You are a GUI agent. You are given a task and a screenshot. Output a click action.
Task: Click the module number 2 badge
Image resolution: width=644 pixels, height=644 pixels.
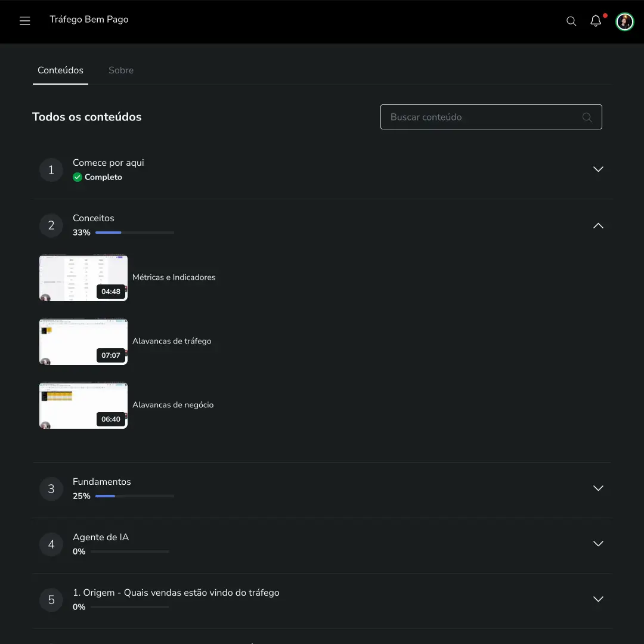point(51,225)
